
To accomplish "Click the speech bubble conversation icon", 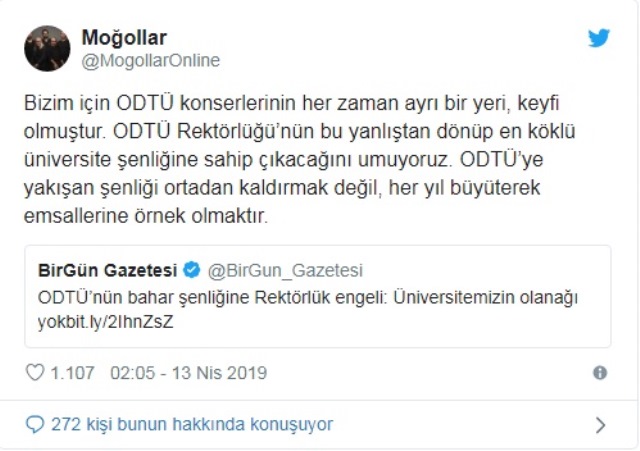I will pos(35,424).
